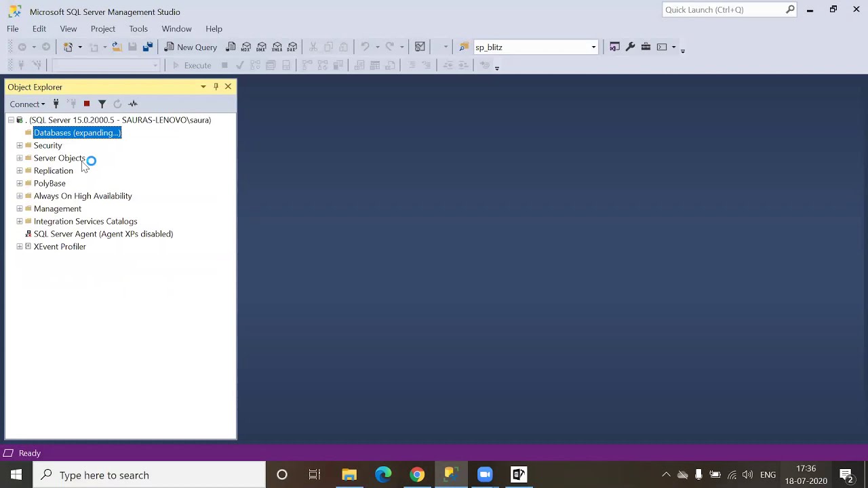Open Task View on the taskbar
The image size is (868, 488).
tap(315, 475)
